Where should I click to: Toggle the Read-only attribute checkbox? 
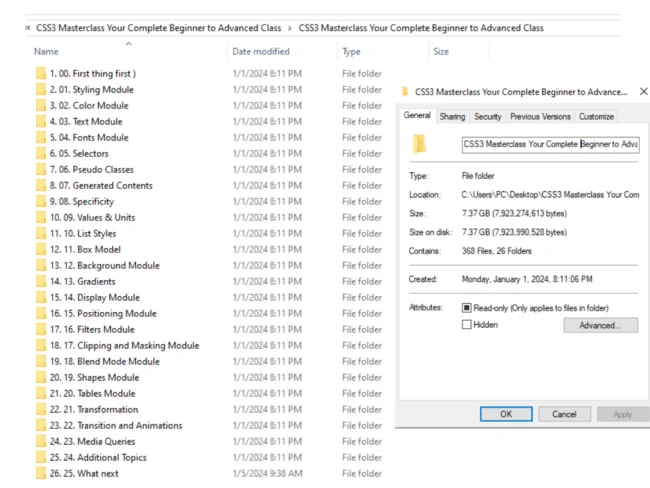[x=467, y=308]
